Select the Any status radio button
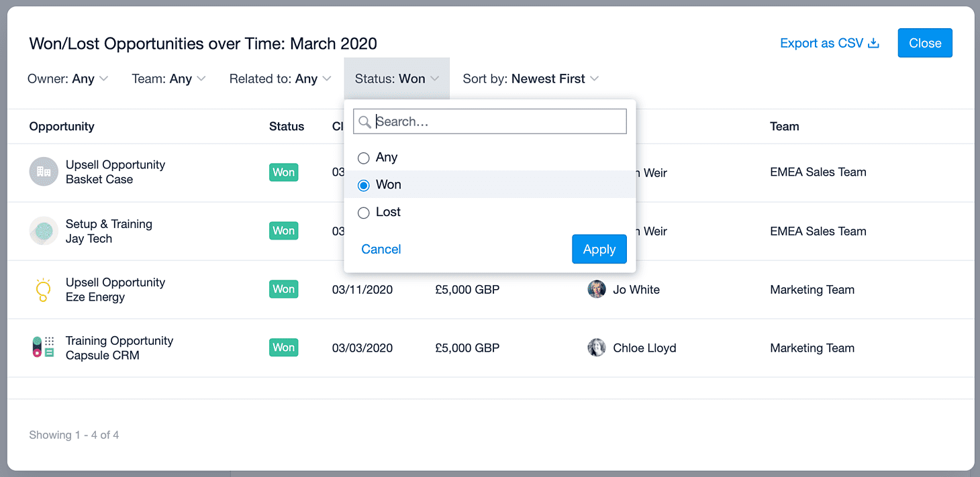The width and height of the screenshot is (980, 477). click(x=364, y=158)
